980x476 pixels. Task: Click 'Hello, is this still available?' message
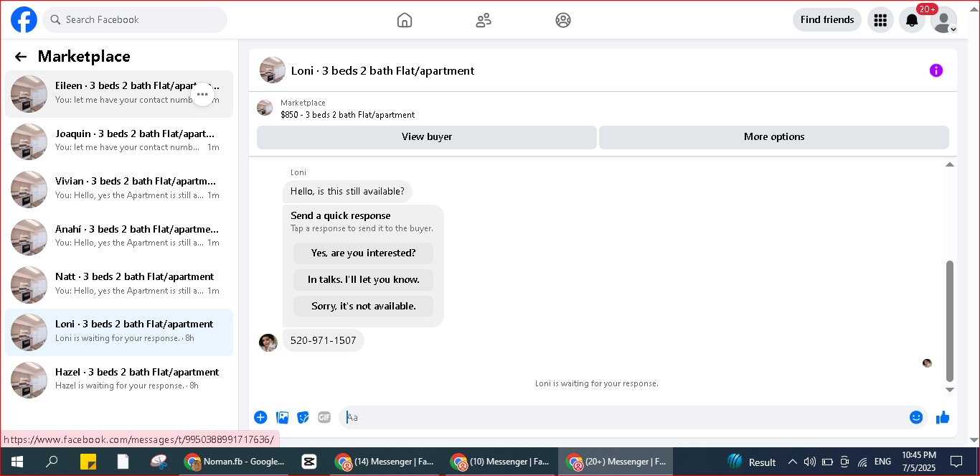tap(347, 192)
